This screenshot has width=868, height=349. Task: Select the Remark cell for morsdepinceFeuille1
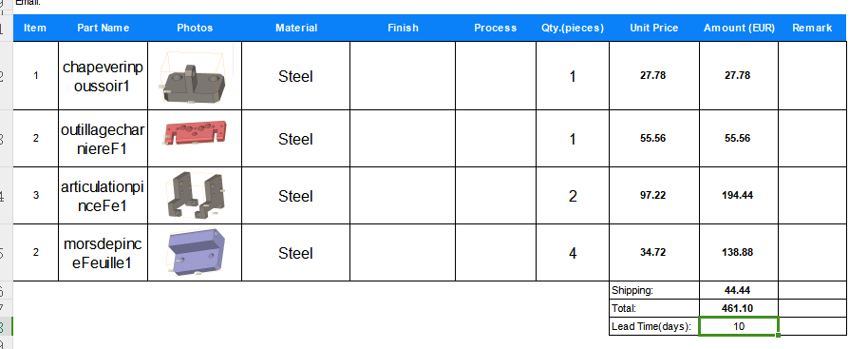click(x=812, y=253)
